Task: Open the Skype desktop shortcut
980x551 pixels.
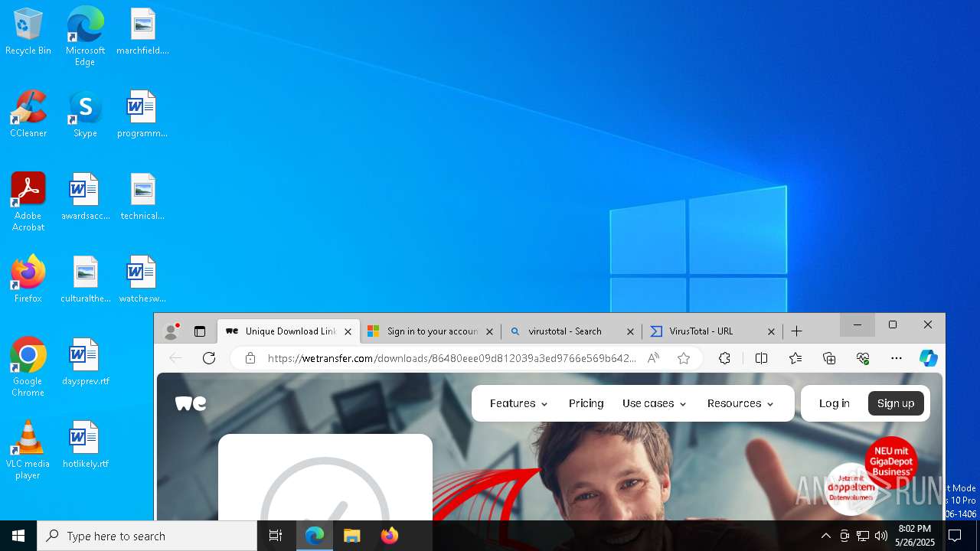Action: 85,115
